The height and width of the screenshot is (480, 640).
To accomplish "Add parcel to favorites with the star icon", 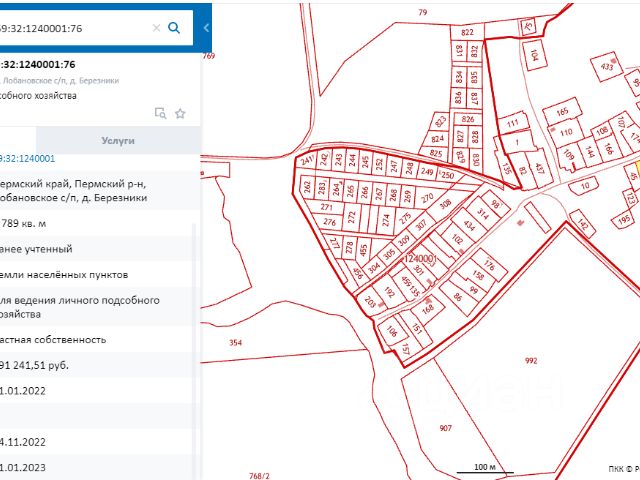I will (180, 113).
